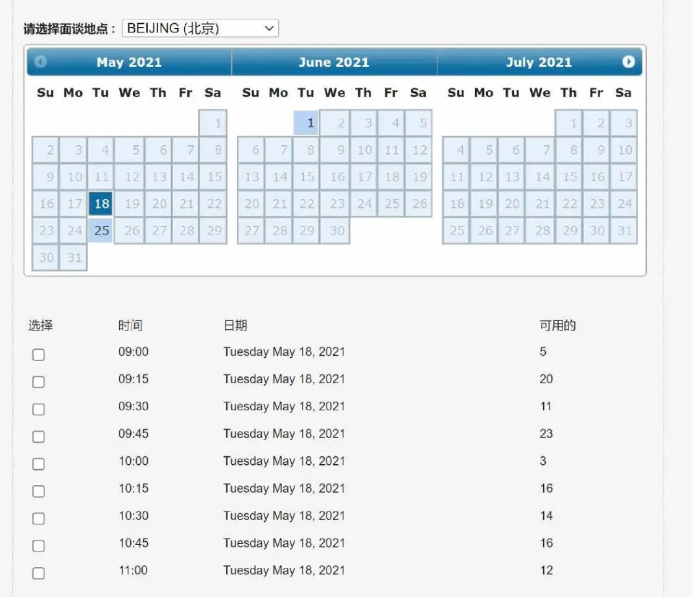This screenshot has width=700, height=597.
Task: Check the 09:00 time slot checkbox
Action: click(39, 355)
